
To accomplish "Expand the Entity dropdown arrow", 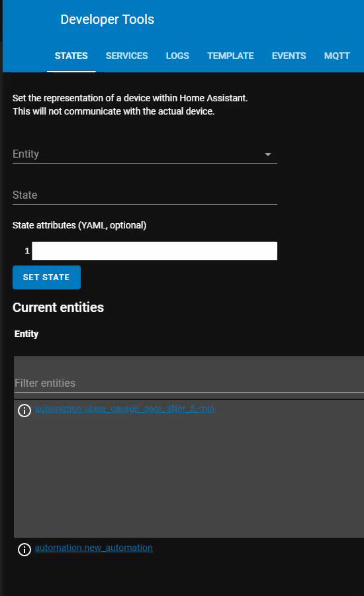I will point(268,154).
